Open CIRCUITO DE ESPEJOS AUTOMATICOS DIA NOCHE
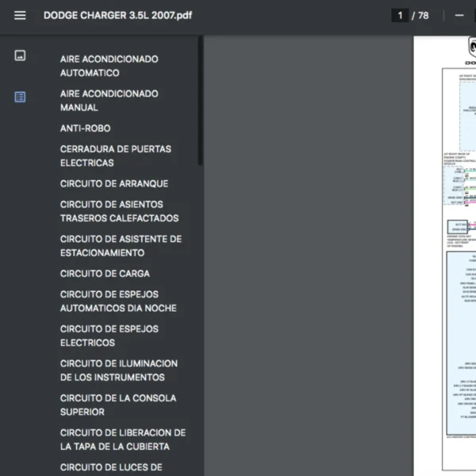476x476 pixels. coord(118,301)
